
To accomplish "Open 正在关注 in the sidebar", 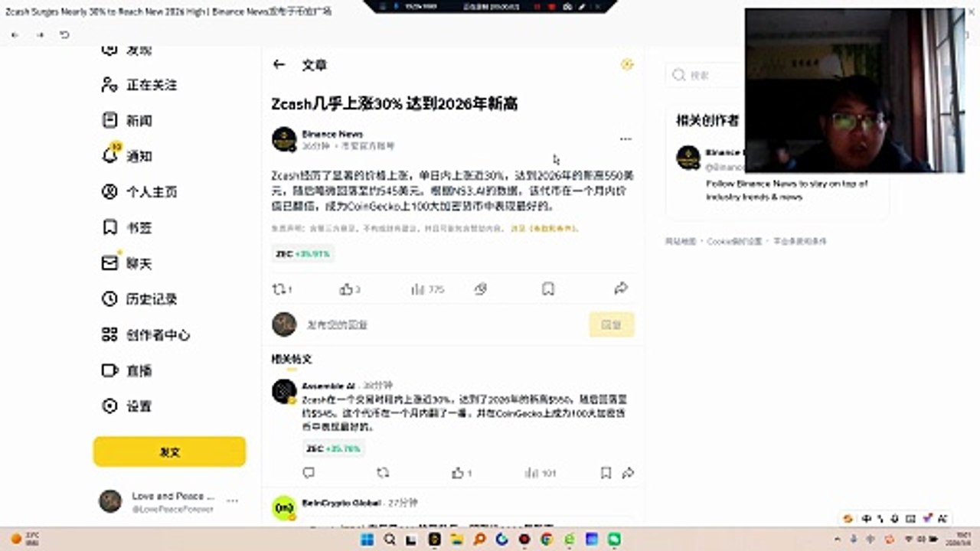I will click(139, 85).
